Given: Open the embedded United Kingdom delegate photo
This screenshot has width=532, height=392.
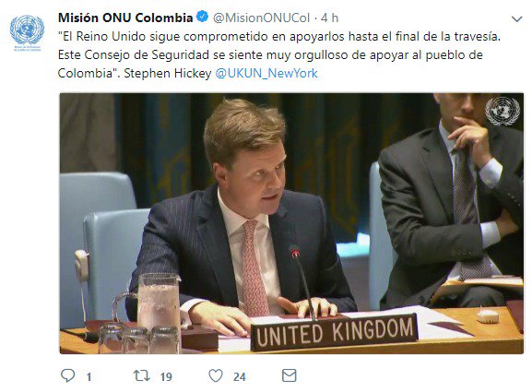Looking at the screenshot, I should point(291,223).
